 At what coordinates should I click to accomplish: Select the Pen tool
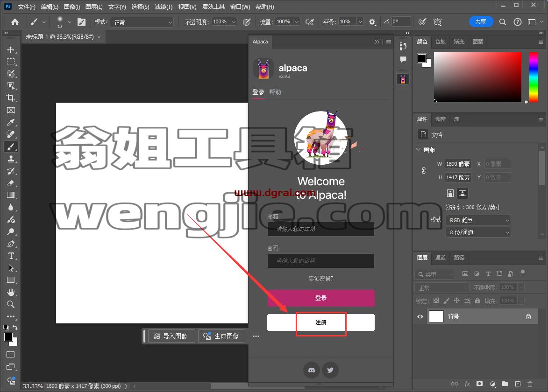point(10,244)
